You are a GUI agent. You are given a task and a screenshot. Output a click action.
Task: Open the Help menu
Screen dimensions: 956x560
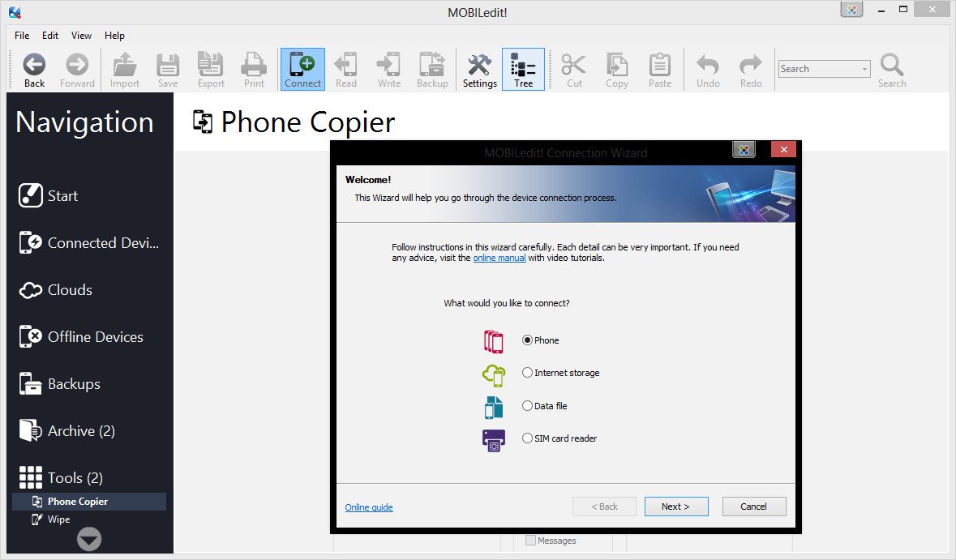(114, 36)
